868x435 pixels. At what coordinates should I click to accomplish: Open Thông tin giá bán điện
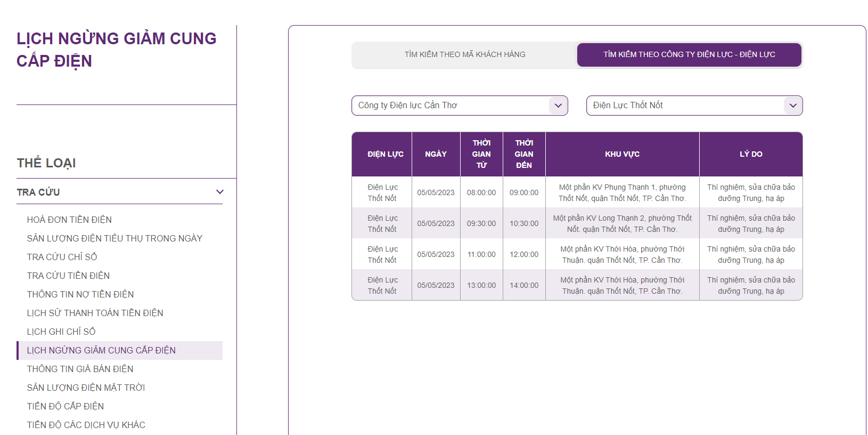(80, 369)
